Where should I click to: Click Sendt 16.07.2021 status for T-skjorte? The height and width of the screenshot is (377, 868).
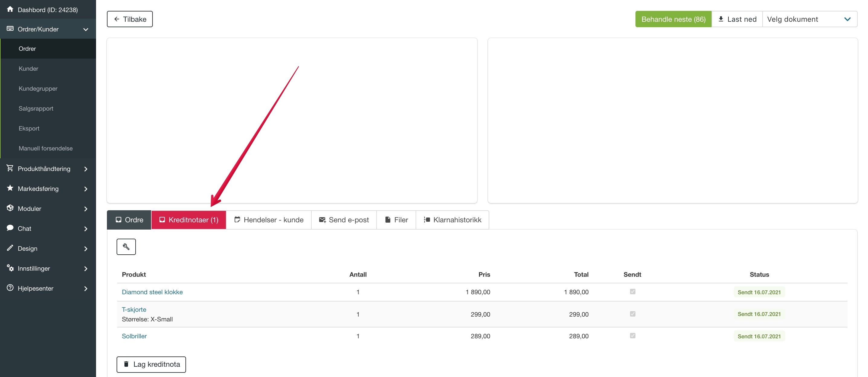pos(759,314)
